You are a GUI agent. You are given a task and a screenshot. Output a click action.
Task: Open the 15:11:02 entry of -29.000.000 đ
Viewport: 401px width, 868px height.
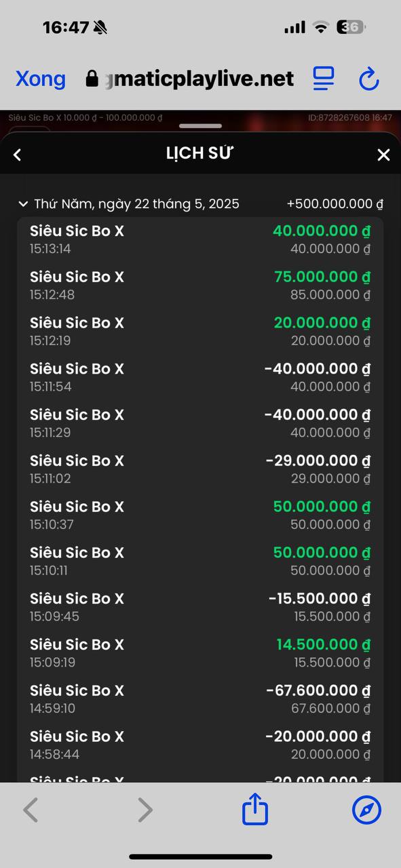pos(200,469)
